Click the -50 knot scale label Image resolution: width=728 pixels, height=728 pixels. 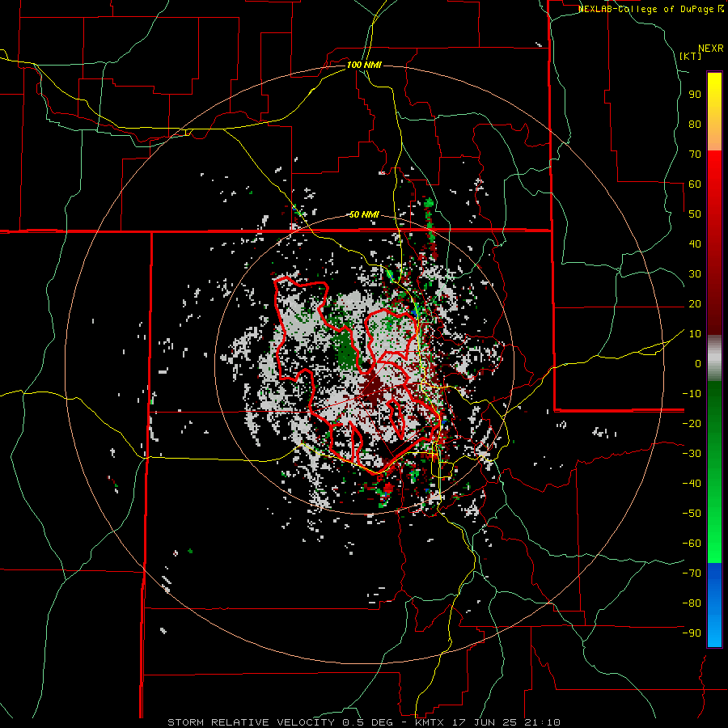coord(692,514)
